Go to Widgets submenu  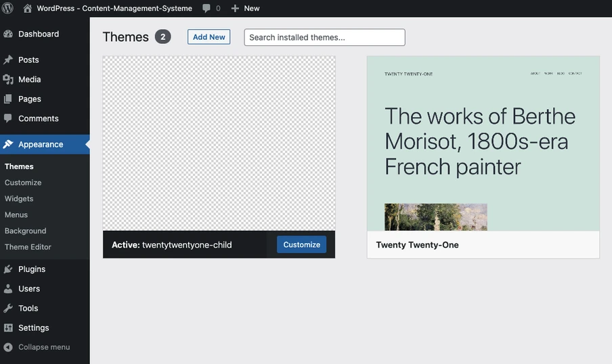[x=19, y=199]
